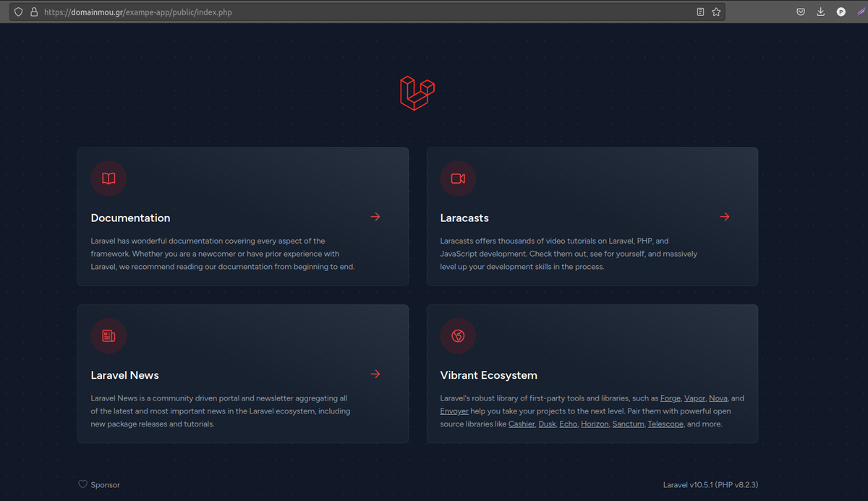Bookmark this page with the star icon
The height and width of the screenshot is (501, 868).
pos(716,12)
